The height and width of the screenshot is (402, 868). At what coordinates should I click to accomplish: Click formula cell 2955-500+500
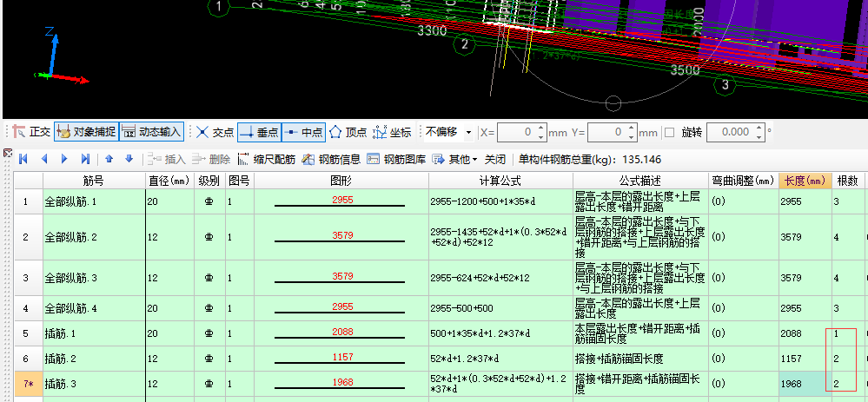tap(500, 308)
